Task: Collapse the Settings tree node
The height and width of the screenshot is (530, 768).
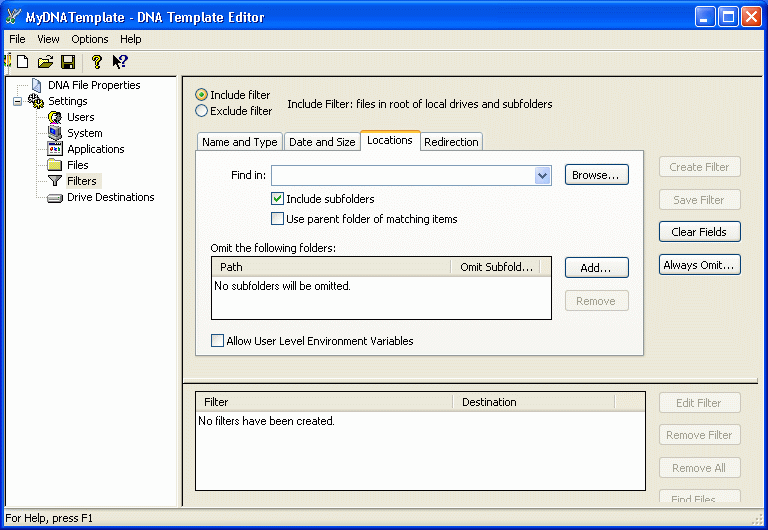Action: point(17,101)
